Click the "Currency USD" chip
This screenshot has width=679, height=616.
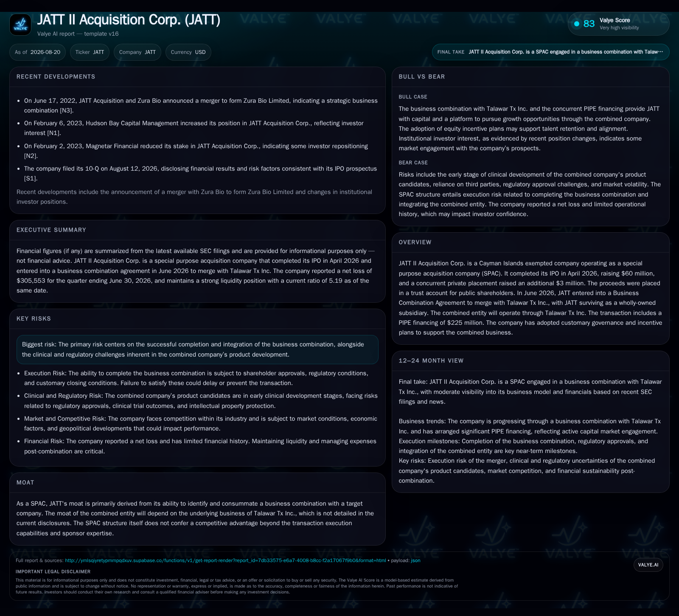[x=188, y=52]
